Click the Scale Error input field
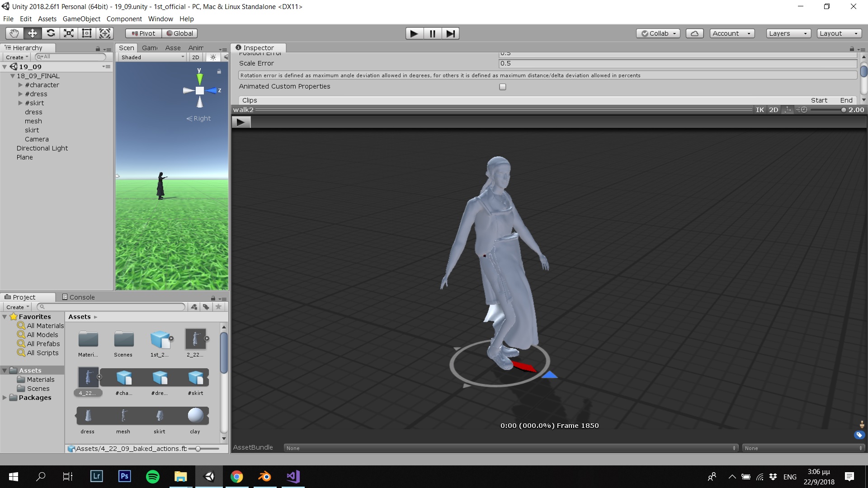This screenshot has height=488, width=868. pyautogui.click(x=677, y=63)
